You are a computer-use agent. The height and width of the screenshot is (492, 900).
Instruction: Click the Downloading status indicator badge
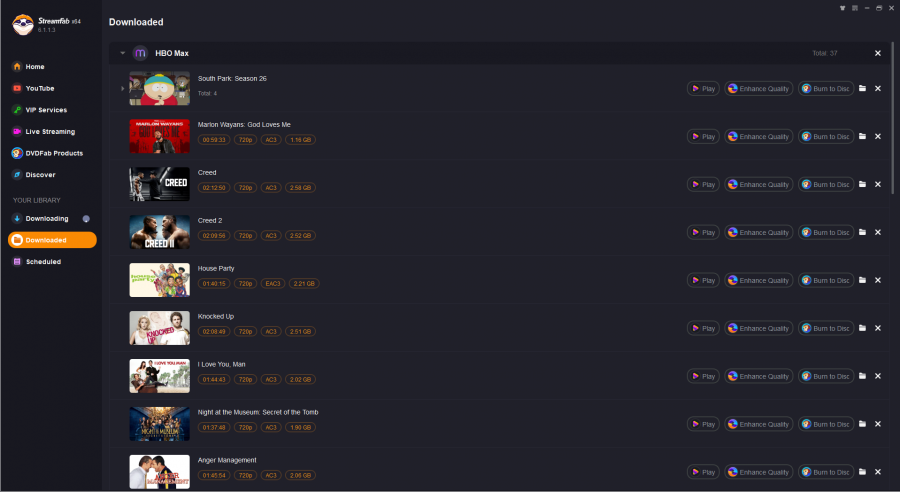click(x=86, y=219)
